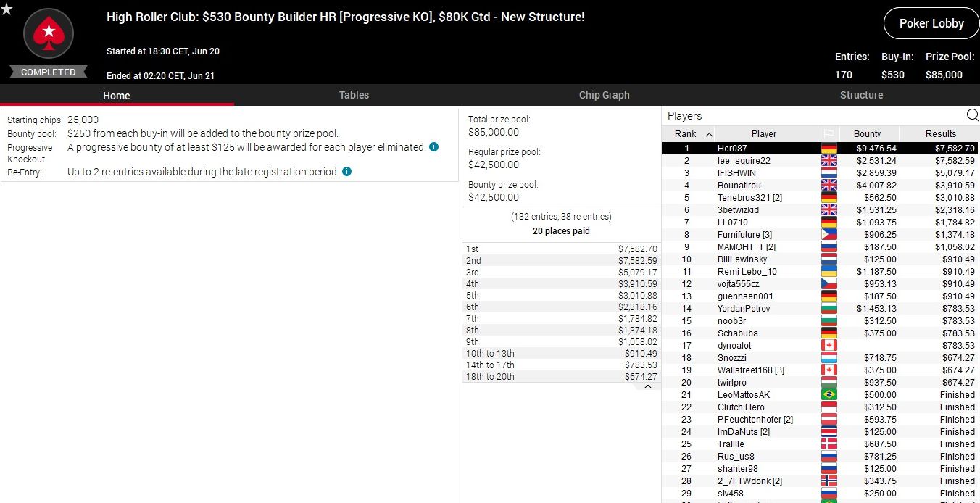Open the Chip Graph tab

(604, 95)
